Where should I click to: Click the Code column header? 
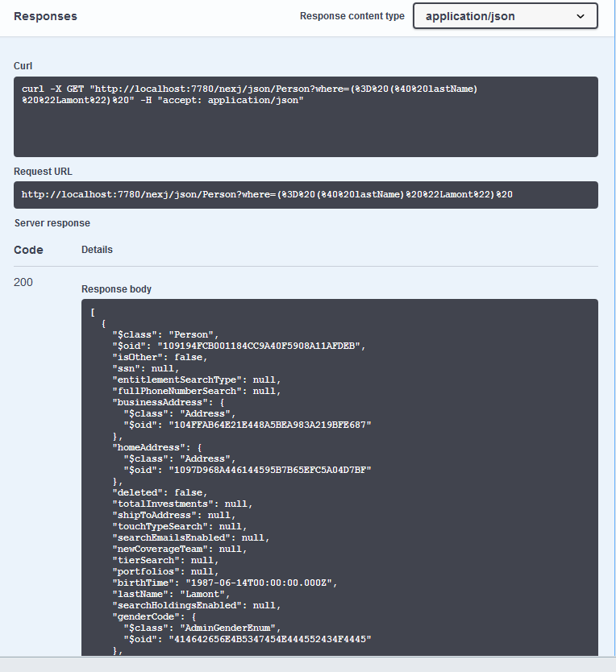click(28, 250)
